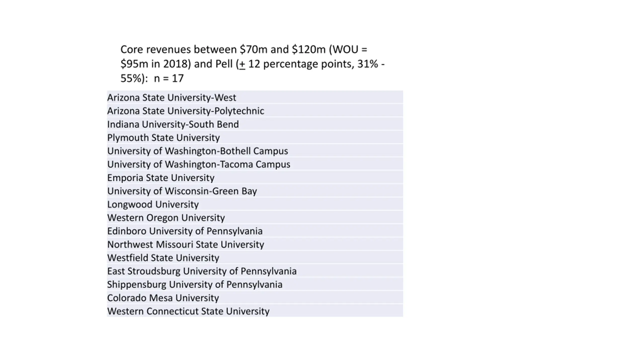Click the Indiana University-South Bend entry

tap(173, 124)
